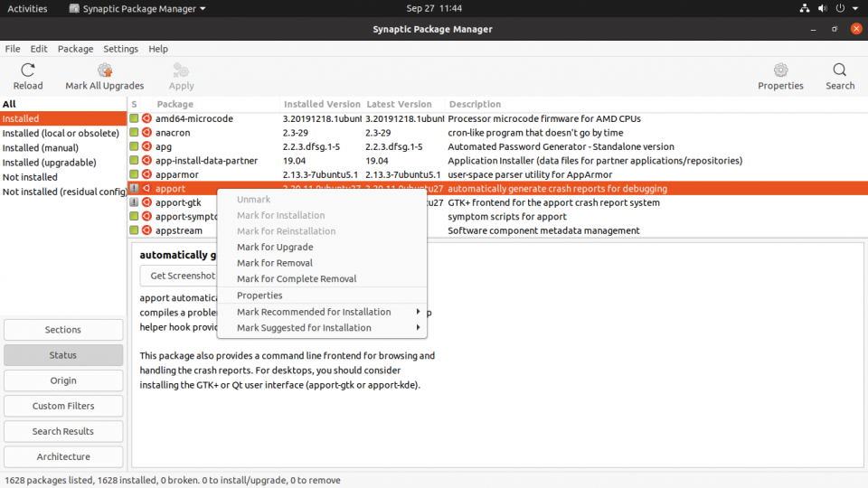The image size is (868, 488).
Task: Select the appstream package row
Action: (x=497, y=230)
